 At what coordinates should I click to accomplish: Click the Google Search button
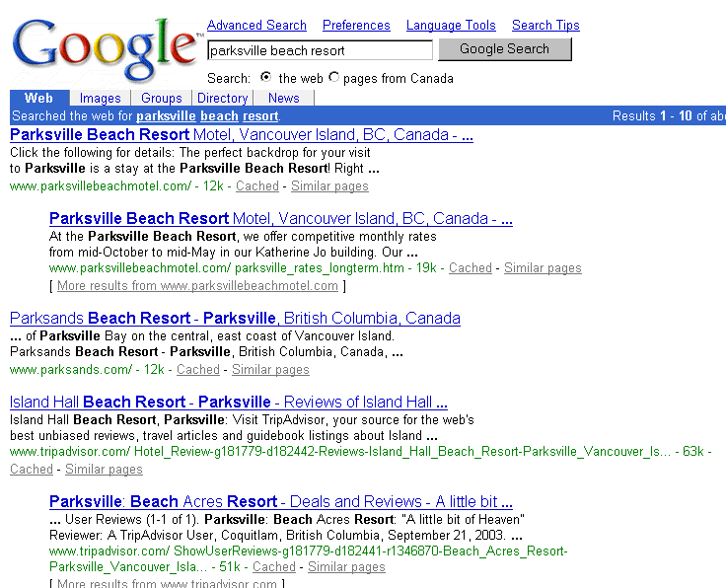click(505, 49)
